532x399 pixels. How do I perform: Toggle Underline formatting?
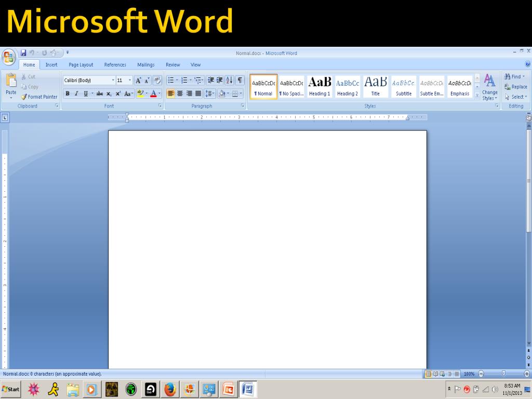tap(86, 94)
